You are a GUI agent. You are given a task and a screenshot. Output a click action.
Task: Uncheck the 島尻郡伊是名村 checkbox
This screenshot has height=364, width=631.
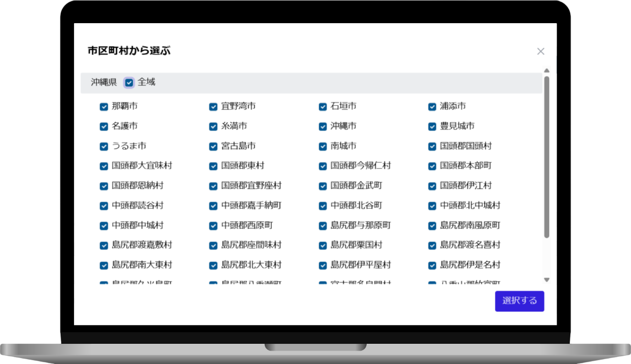[x=432, y=265]
